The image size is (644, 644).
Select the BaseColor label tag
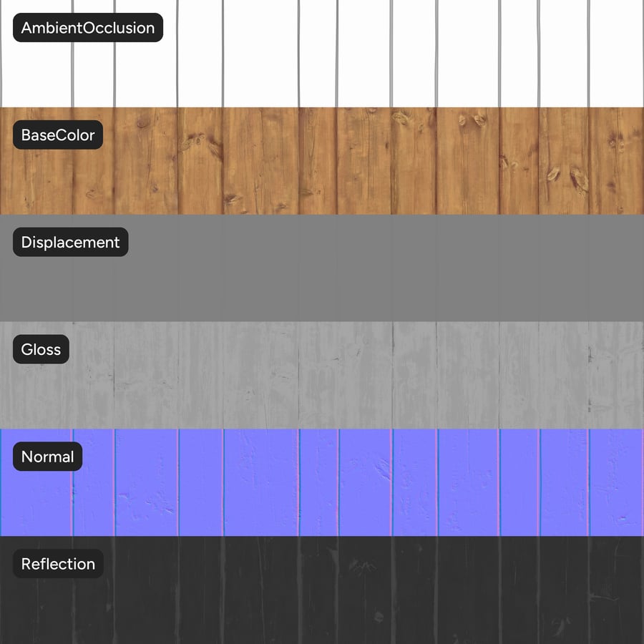[58, 135]
